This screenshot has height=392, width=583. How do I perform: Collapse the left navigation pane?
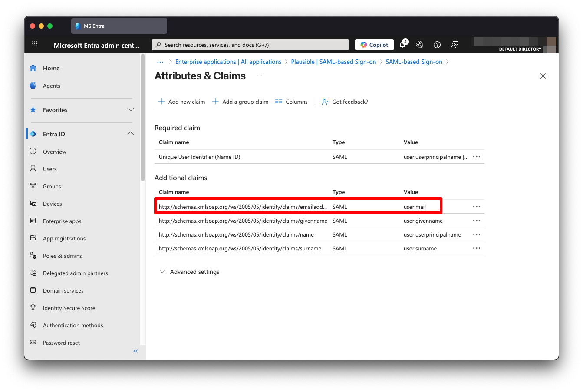coord(135,351)
